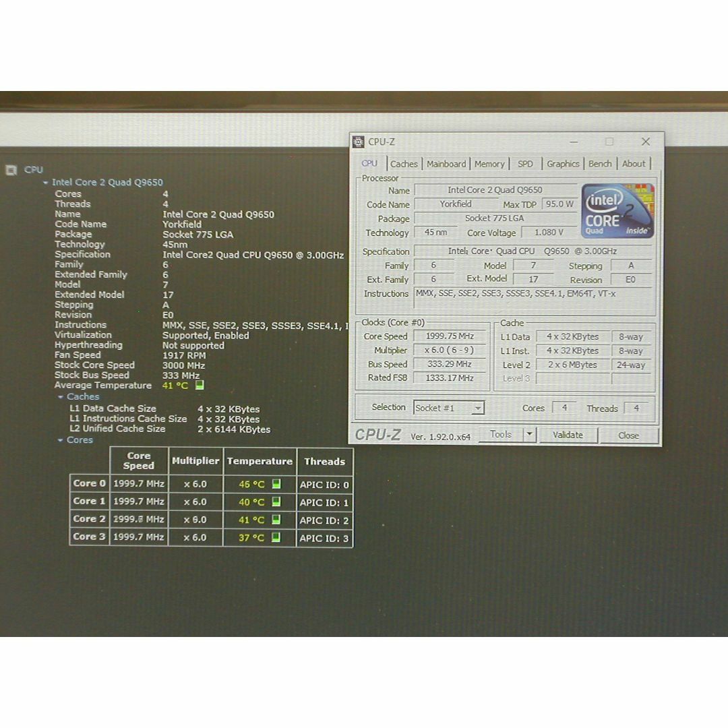The height and width of the screenshot is (728, 728).
Task: Click the Name field showing Intel Core 2 Quad Q9650
Action: point(495,190)
